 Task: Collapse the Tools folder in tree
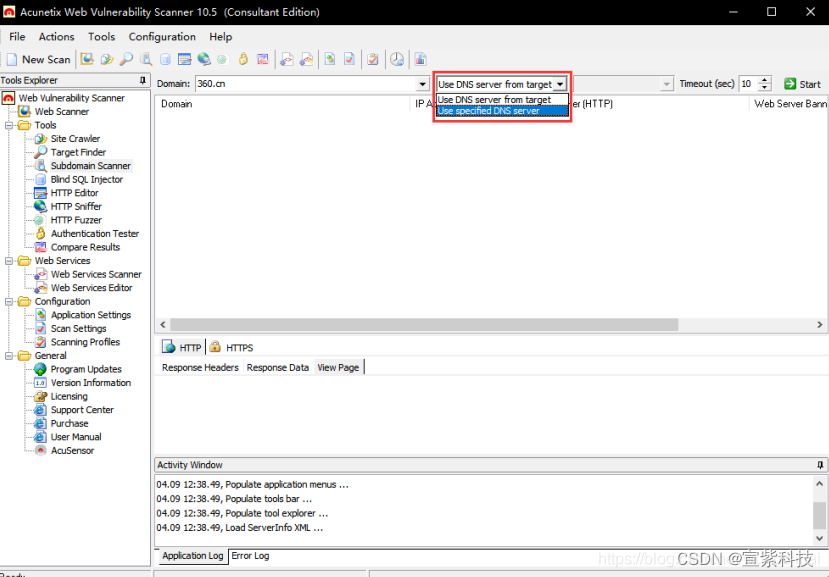pyautogui.click(x=9, y=125)
